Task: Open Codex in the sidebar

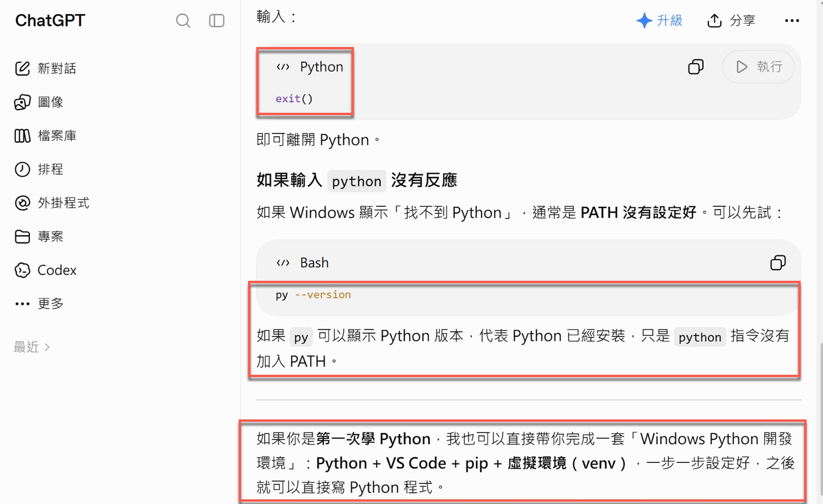Action: click(x=45, y=270)
